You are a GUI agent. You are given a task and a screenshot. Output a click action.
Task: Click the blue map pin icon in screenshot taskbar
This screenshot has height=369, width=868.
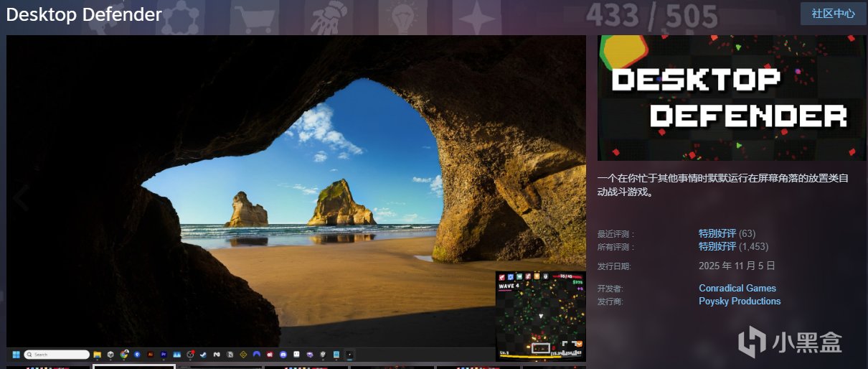pos(137,355)
